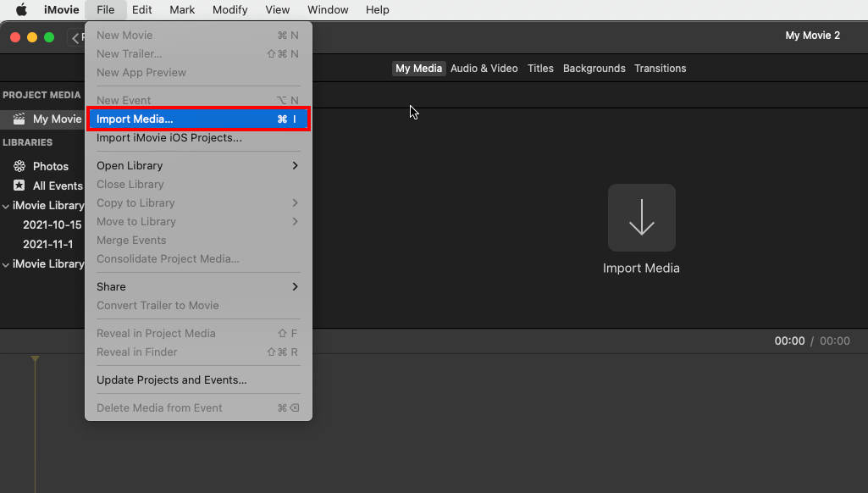
Task: Click the timeline playhead marker
Action: point(35,359)
